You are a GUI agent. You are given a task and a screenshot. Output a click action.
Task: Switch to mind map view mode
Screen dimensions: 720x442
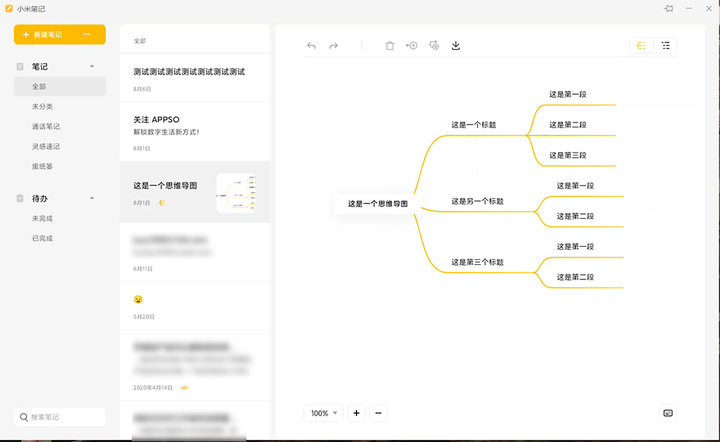point(641,46)
